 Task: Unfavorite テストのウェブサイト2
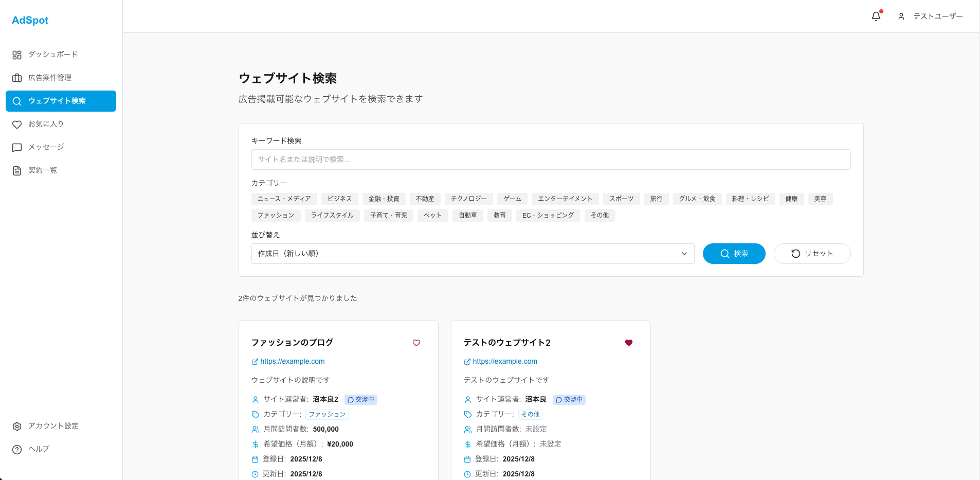coord(629,343)
